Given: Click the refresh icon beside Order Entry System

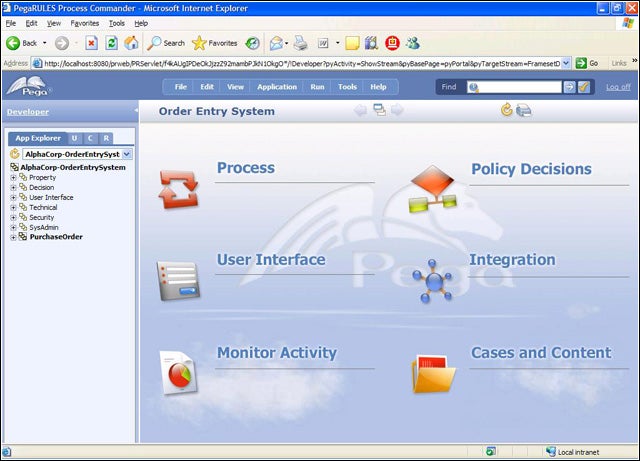Looking at the screenshot, I should pyautogui.click(x=507, y=110).
